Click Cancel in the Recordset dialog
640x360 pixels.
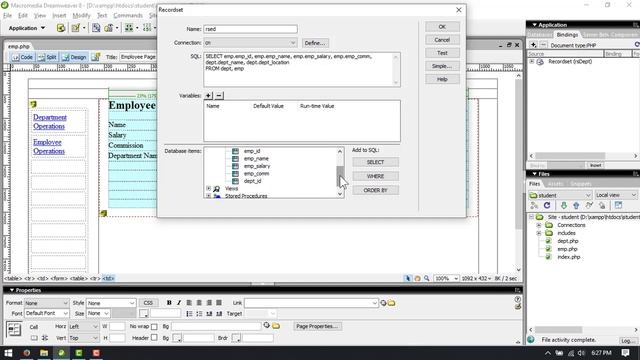click(442, 40)
